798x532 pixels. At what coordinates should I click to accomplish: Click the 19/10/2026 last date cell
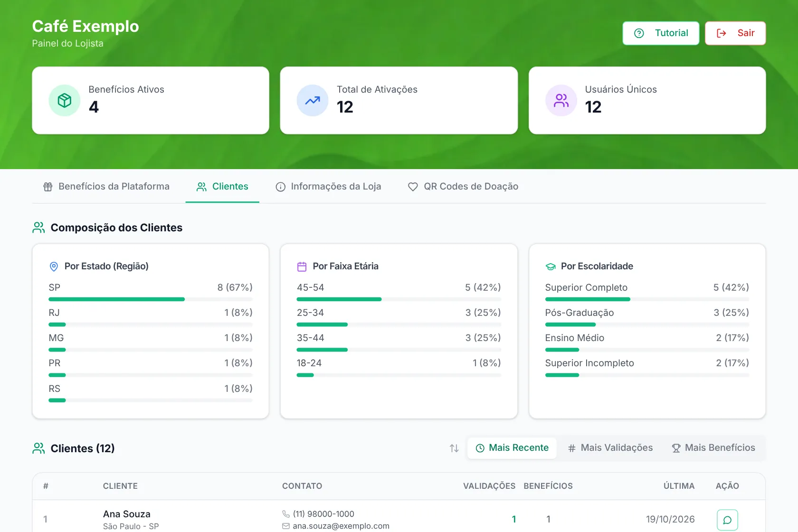[670, 519]
